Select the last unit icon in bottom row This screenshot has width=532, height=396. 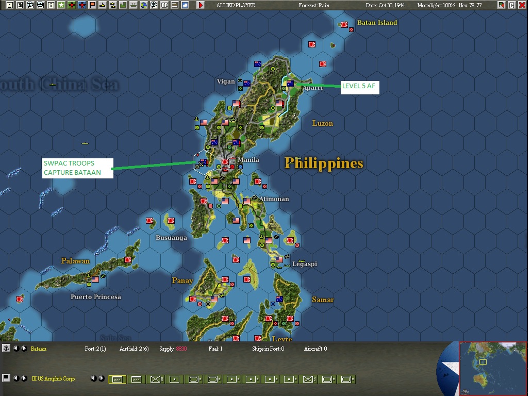[x=346, y=379]
